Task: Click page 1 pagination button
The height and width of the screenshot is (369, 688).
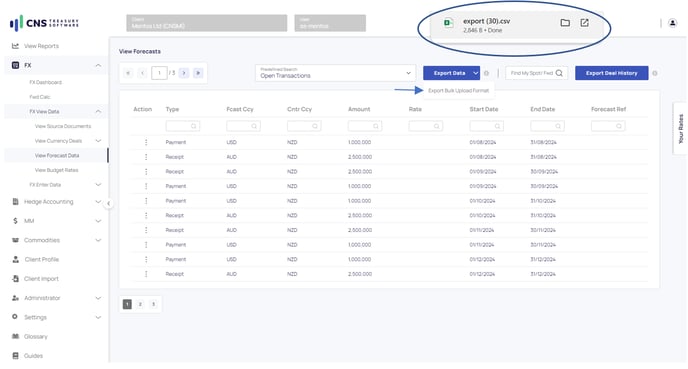Action: coord(127,305)
